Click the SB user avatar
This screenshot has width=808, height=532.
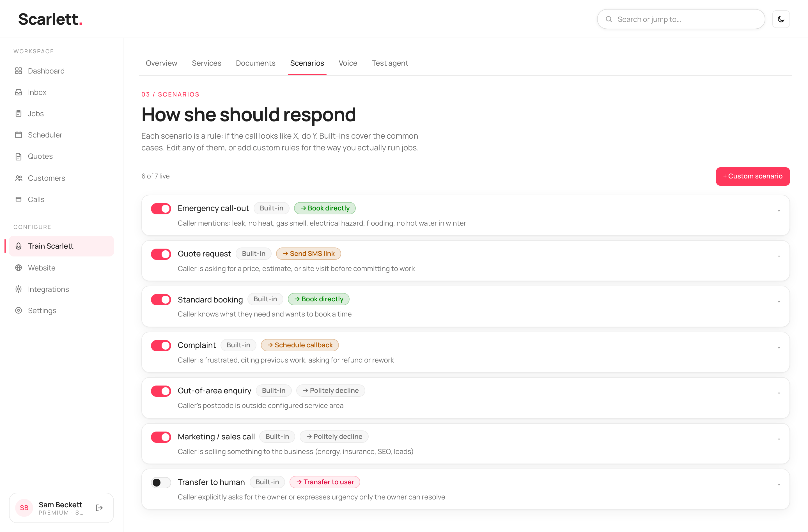(24, 508)
